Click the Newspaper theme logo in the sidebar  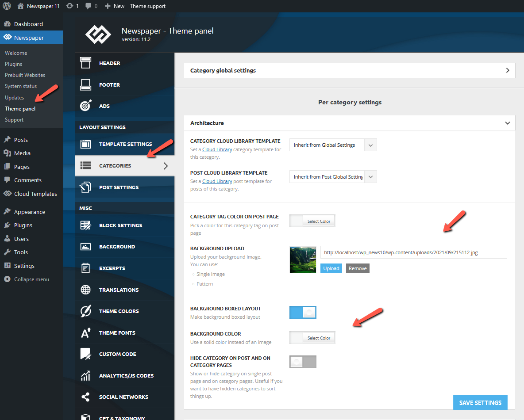pos(8,38)
